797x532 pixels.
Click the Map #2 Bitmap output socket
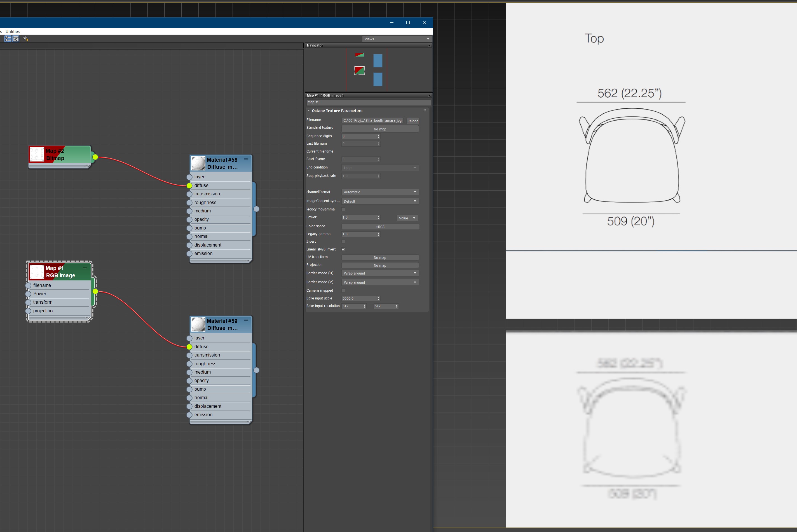[95, 157]
